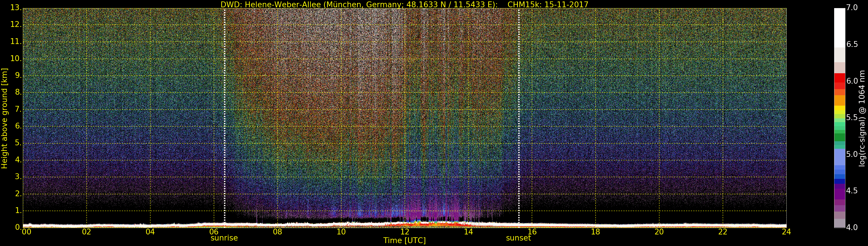
Task: Click time axis tick label 08
Action: [x=277, y=232]
